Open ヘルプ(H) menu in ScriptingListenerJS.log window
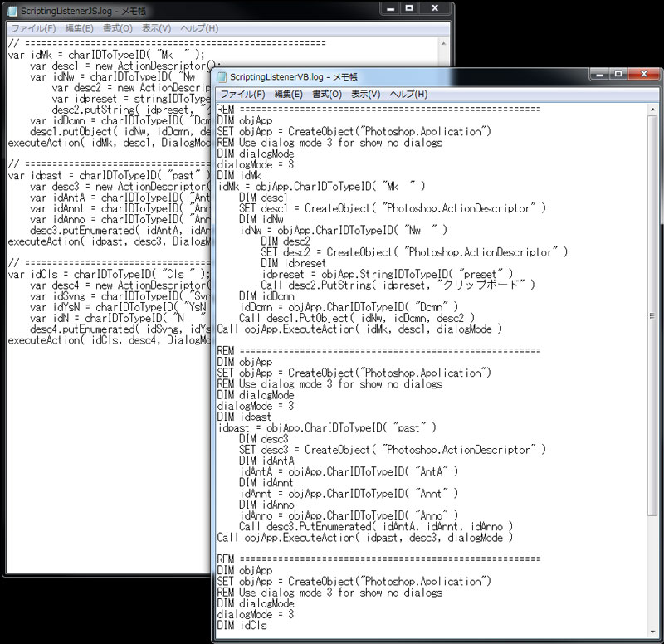 tap(199, 28)
